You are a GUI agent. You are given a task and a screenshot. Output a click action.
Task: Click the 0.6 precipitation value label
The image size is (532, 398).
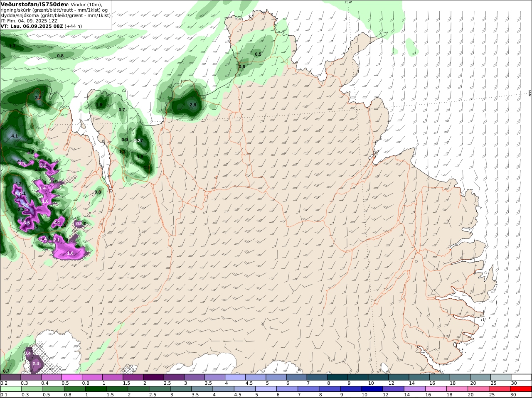[242, 66]
